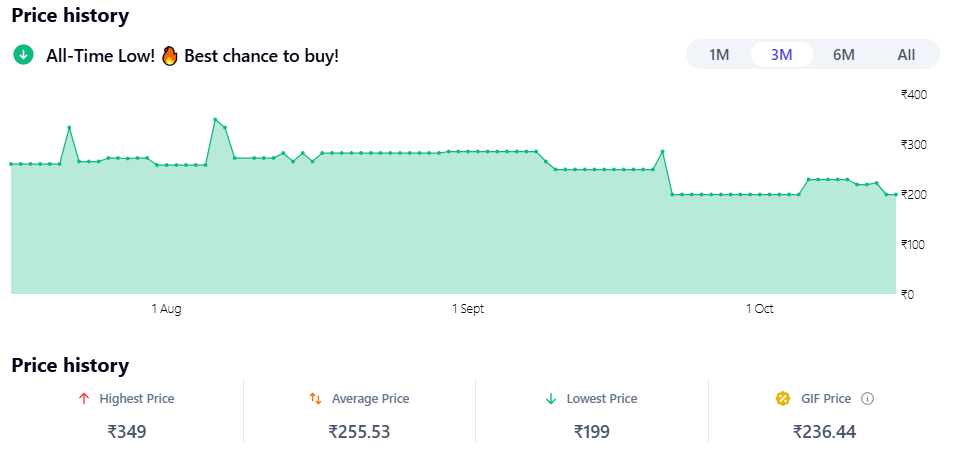Click the yellow GIF Price badge icon

click(x=783, y=399)
